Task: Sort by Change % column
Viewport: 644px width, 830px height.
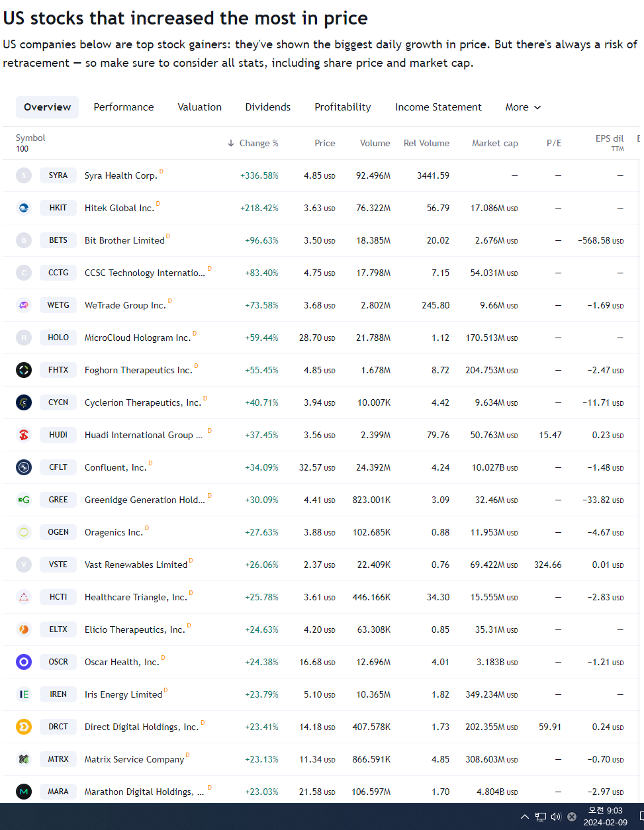Action: click(253, 143)
